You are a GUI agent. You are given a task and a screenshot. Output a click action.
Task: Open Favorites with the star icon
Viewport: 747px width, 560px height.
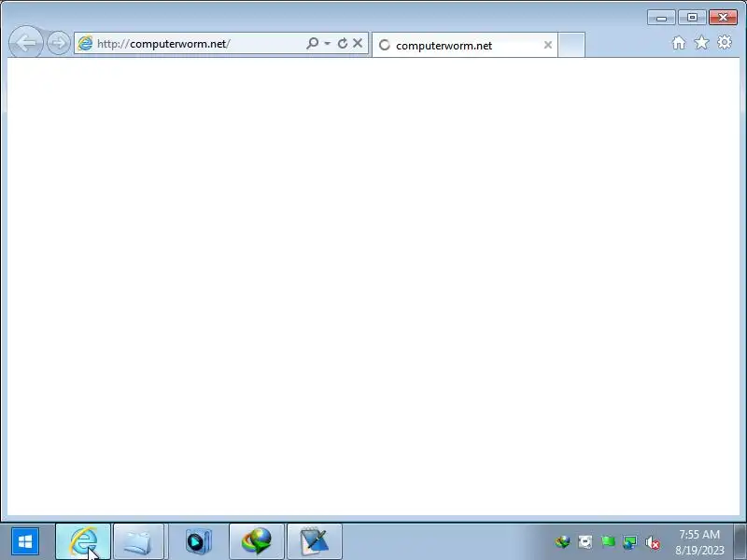click(x=701, y=43)
